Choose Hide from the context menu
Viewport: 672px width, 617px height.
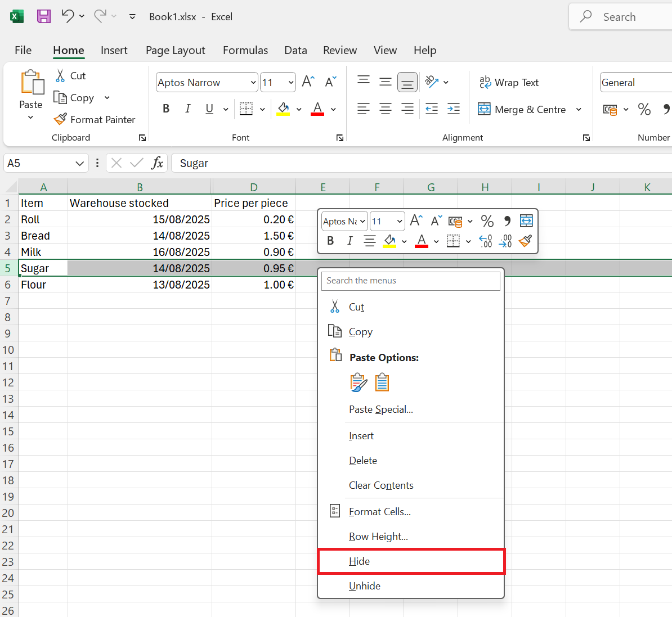pyautogui.click(x=410, y=561)
